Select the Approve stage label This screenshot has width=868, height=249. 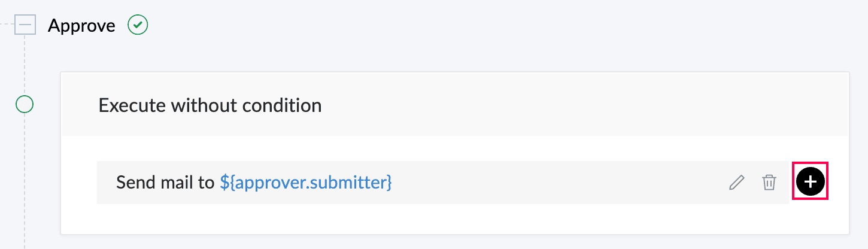click(x=81, y=26)
